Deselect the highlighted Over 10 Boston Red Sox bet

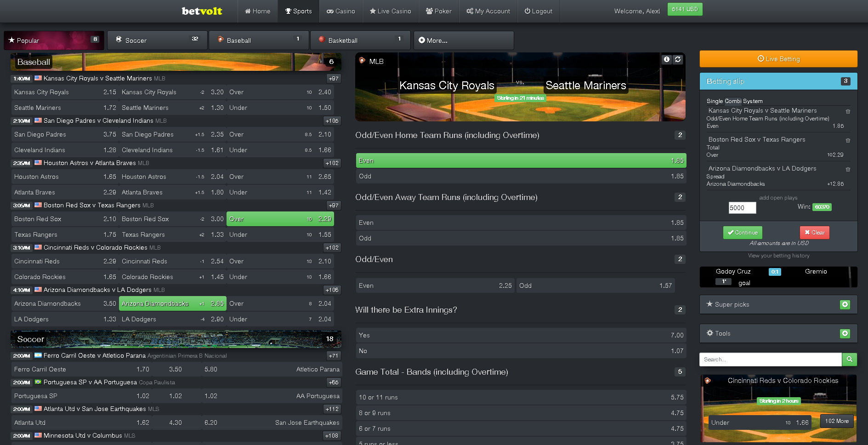click(280, 219)
